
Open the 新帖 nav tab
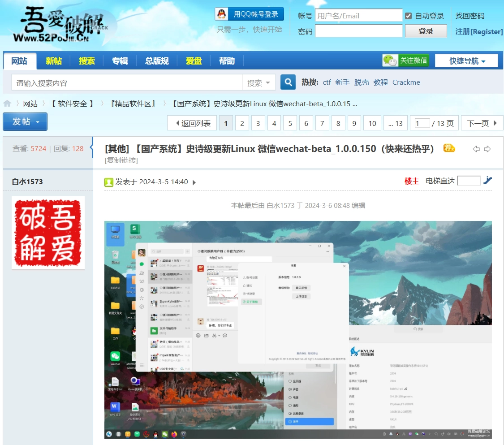pyautogui.click(x=54, y=61)
